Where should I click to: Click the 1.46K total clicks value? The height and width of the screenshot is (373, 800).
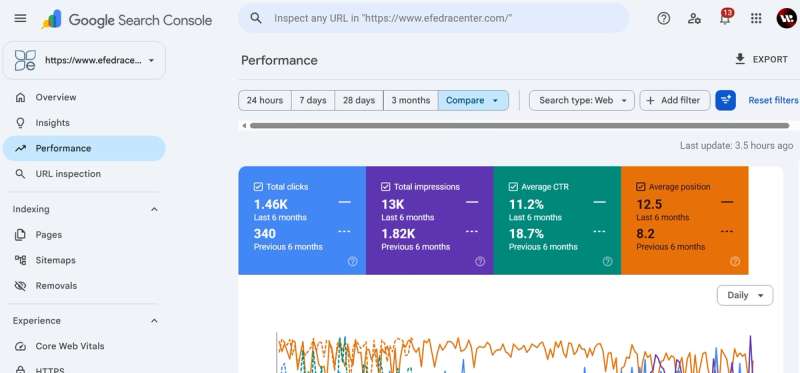point(271,205)
